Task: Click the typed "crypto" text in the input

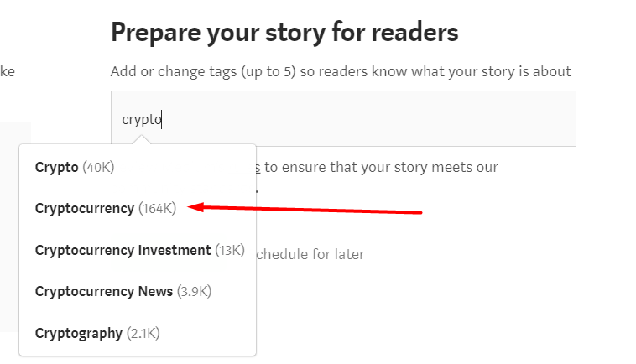Action: point(141,119)
